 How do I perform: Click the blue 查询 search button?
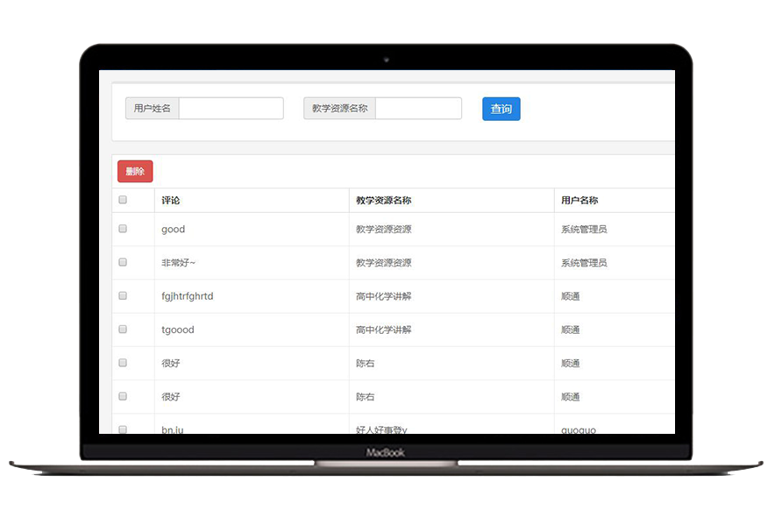click(x=501, y=109)
